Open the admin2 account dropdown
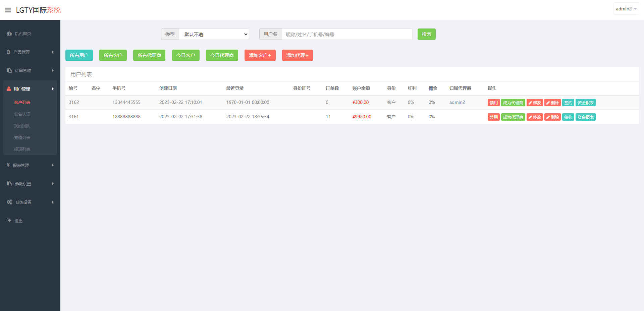Viewport: 644px width, 311px height. tap(626, 9)
